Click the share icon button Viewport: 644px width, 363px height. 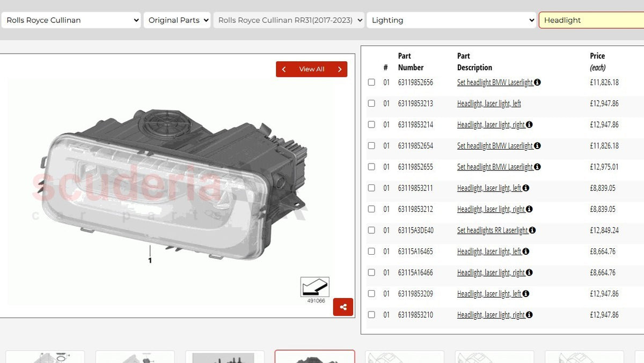(343, 307)
